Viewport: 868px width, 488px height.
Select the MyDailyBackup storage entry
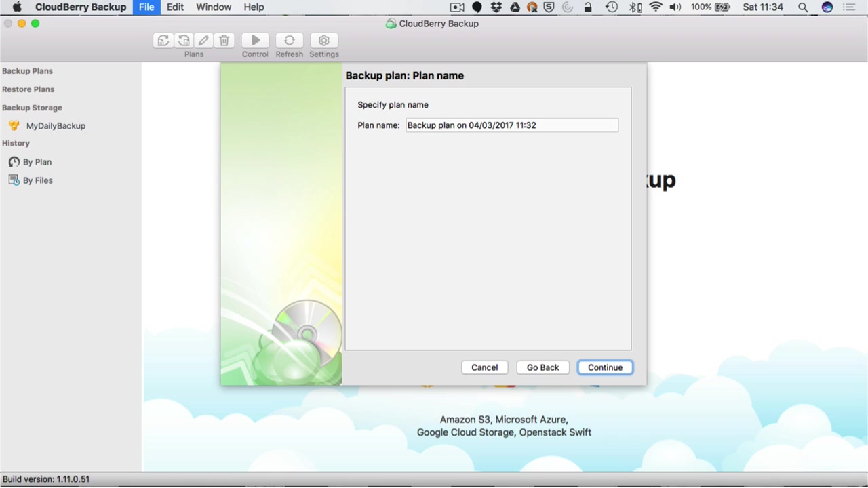click(x=56, y=126)
